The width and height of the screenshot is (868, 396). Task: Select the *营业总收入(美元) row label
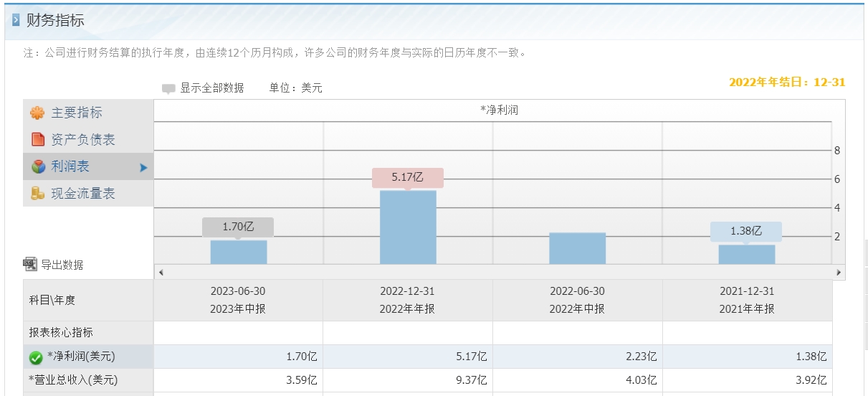pos(73,380)
